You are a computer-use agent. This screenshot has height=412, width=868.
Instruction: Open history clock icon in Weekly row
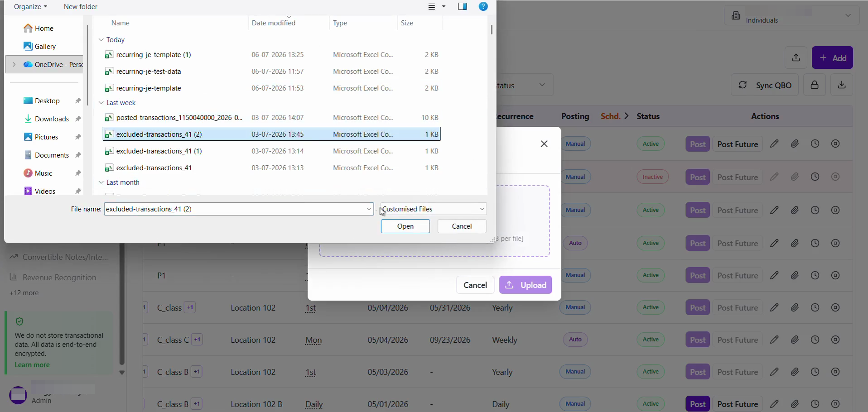coord(815,340)
